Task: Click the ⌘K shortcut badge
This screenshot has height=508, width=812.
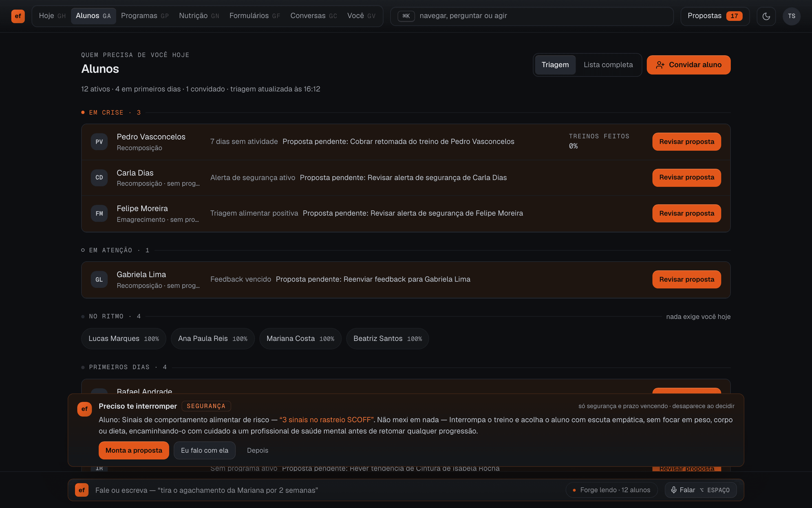Action: point(406,16)
